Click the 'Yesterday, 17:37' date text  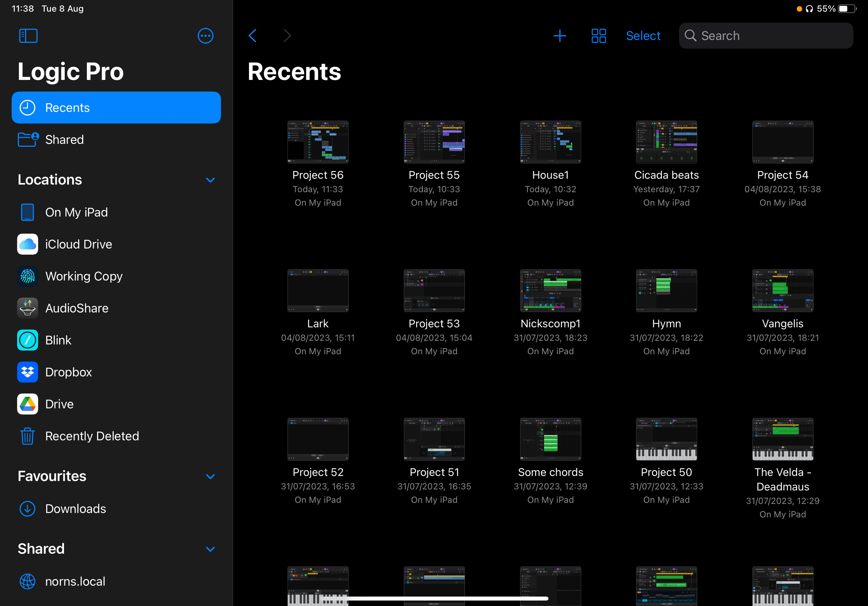tap(667, 189)
